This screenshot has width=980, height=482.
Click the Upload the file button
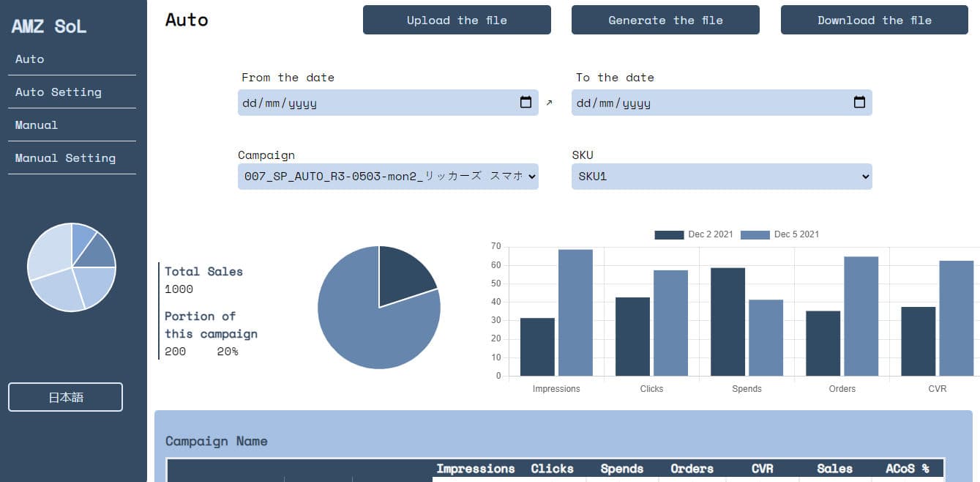(x=456, y=20)
